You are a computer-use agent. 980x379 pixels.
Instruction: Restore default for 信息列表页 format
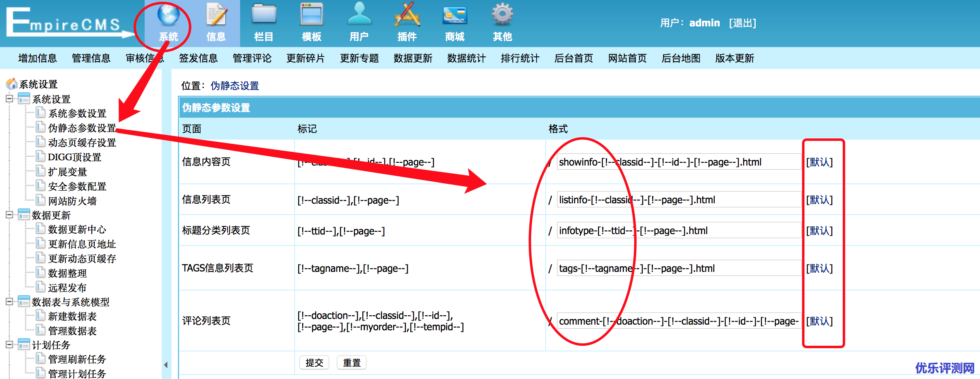click(820, 200)
